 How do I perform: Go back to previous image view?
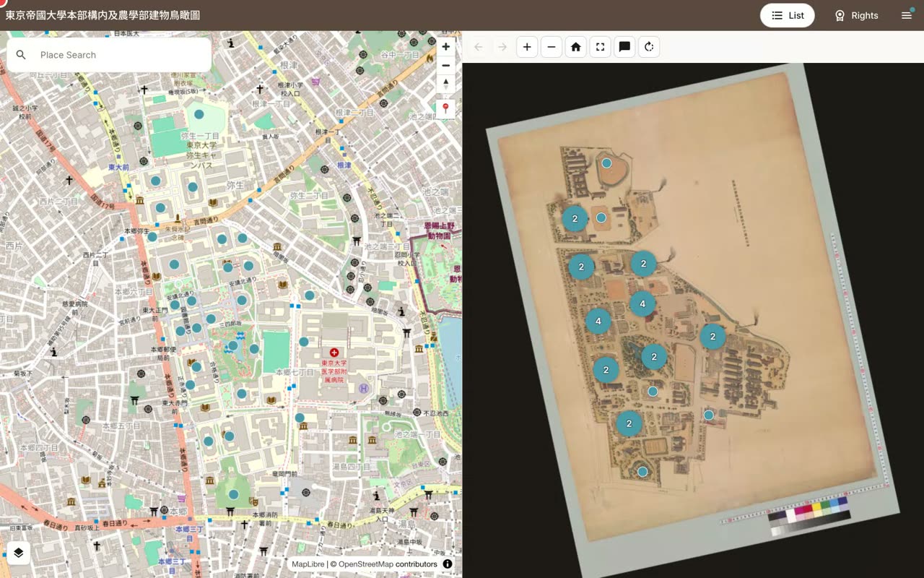(478, 47)
